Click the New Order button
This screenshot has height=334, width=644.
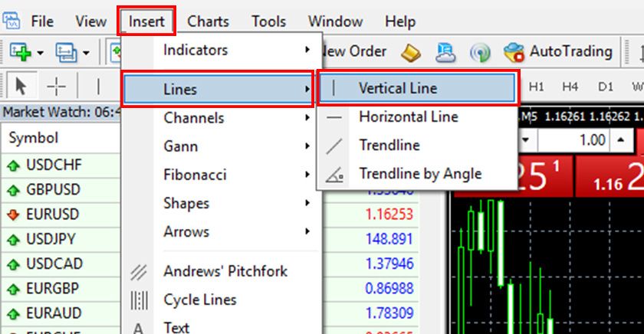[354, 51]
